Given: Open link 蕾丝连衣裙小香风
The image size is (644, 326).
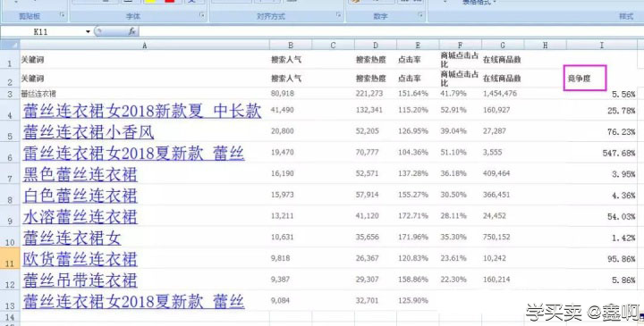Looking at the screenshot, I should (x=88, y=131).
